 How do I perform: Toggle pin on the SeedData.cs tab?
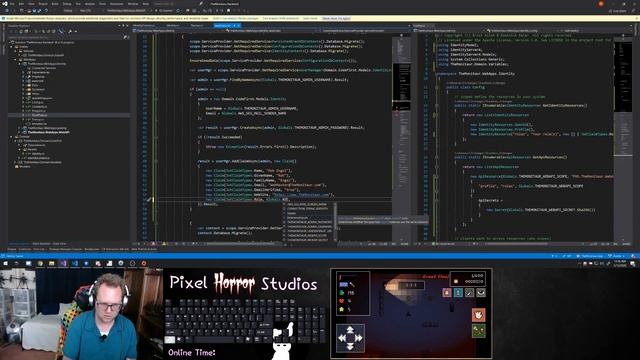point(234,25)
